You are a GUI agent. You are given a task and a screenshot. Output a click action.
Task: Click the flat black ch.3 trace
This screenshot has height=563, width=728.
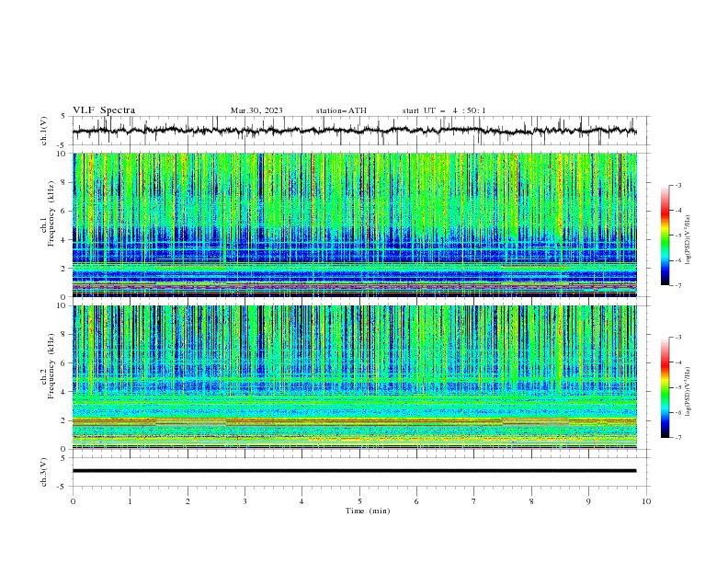pos(354,471)
